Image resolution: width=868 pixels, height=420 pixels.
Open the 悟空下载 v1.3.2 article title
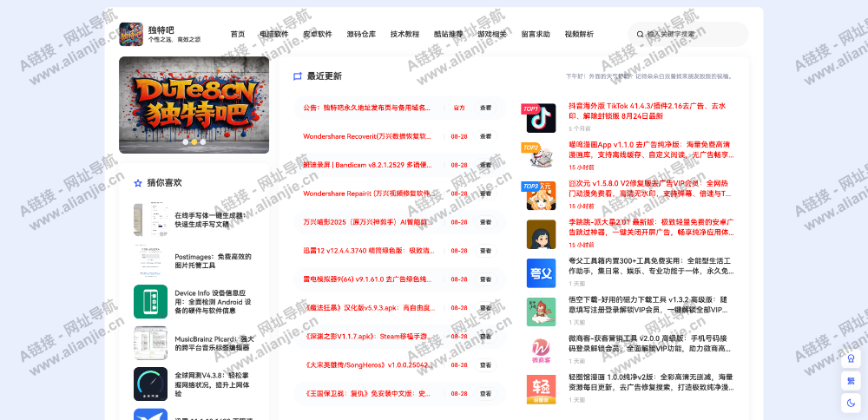[x=650, y=305]
